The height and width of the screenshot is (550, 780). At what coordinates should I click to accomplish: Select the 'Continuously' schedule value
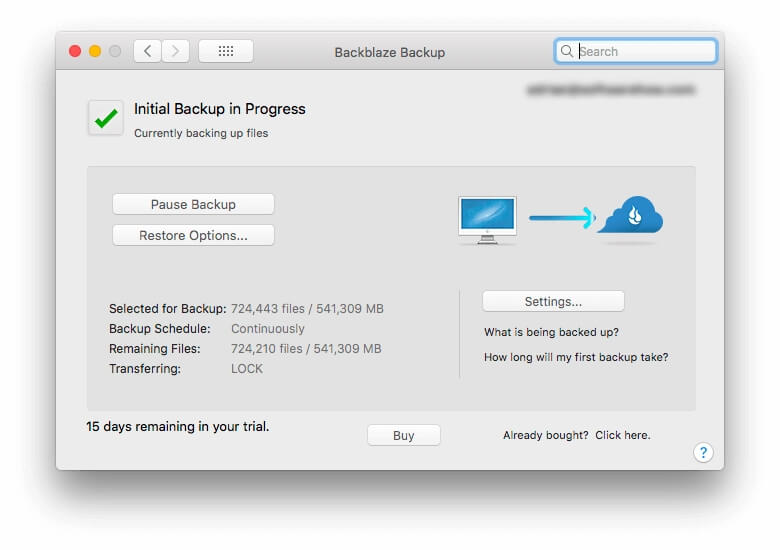pyautogui.click(x=268, y=329)
